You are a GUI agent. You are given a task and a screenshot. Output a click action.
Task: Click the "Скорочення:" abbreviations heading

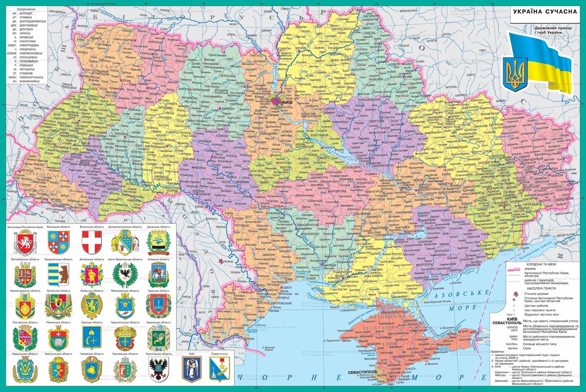27,9
